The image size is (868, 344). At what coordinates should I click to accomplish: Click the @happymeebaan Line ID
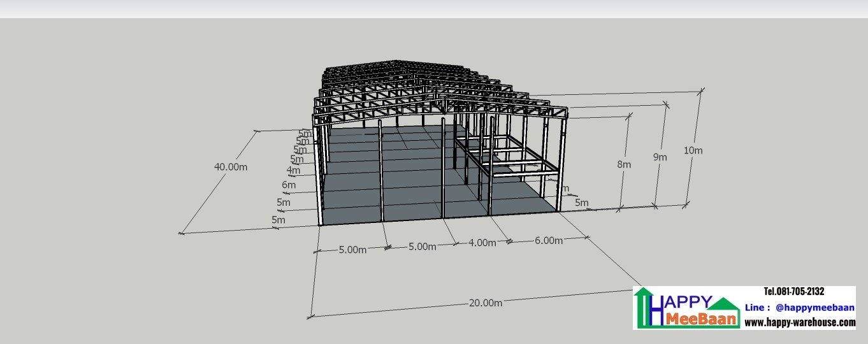click(x=814, y=307)
